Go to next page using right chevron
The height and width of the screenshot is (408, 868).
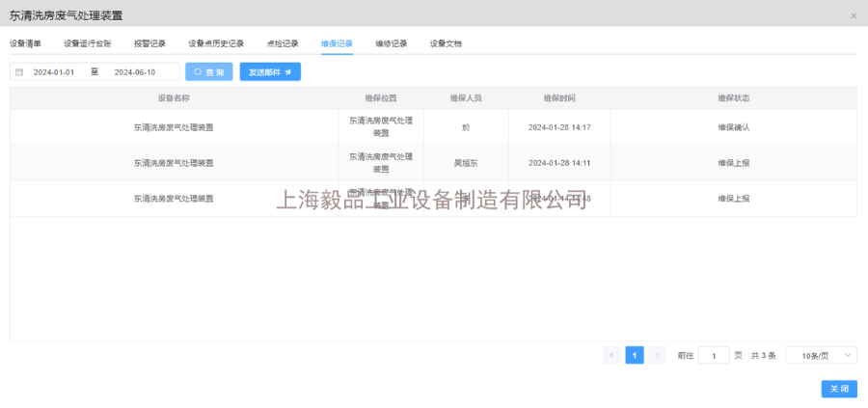click(657, 355)
